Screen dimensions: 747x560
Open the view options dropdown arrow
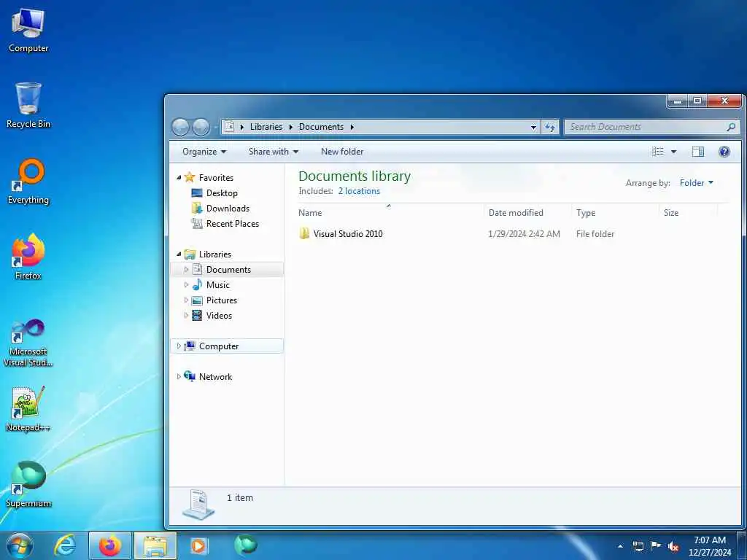pos(673,152)
